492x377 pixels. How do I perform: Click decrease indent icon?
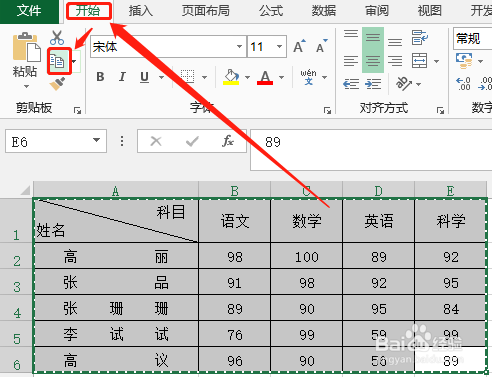point(351,84)
